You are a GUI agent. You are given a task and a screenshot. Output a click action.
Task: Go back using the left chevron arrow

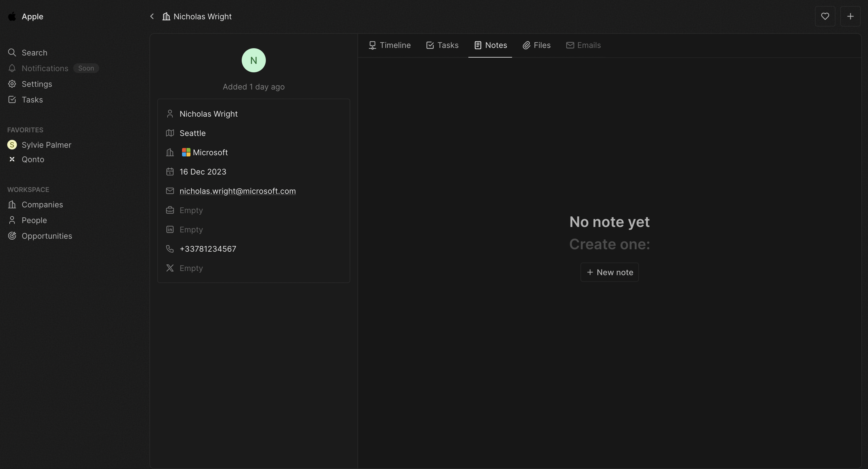152,16
